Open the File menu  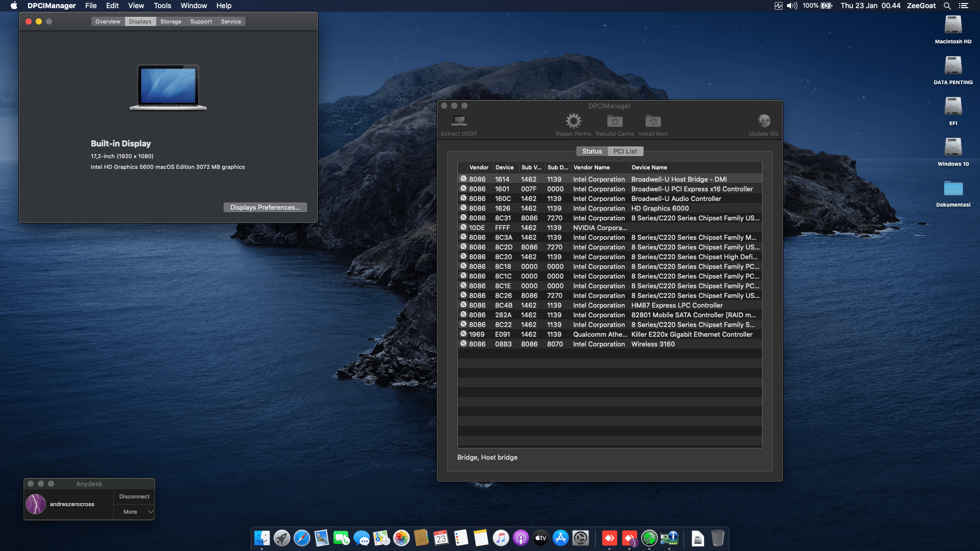click(91, 6)
